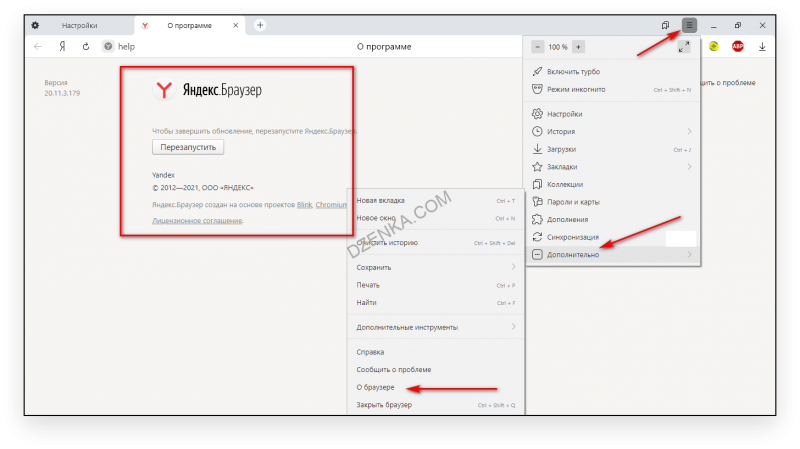Image resolution: width=800 pixels, height=449 pixels.
Task: Open the Blink project link
Action: [305, 205]
